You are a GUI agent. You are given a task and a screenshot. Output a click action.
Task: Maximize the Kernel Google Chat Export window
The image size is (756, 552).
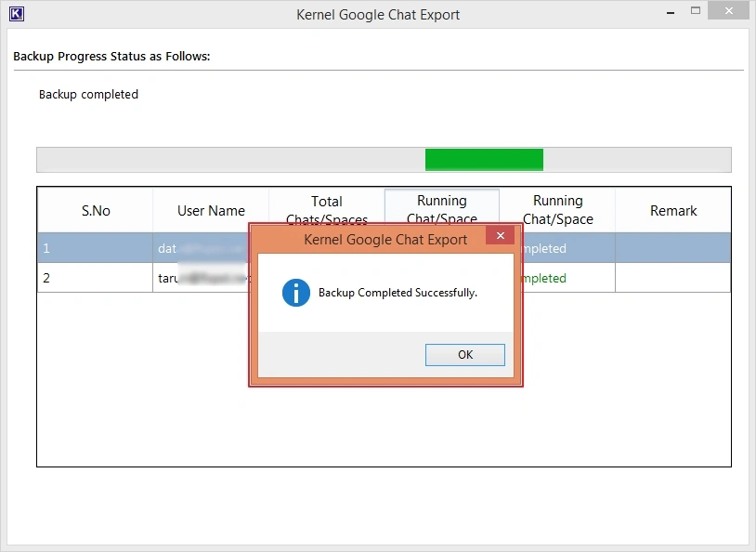(696, 10)
